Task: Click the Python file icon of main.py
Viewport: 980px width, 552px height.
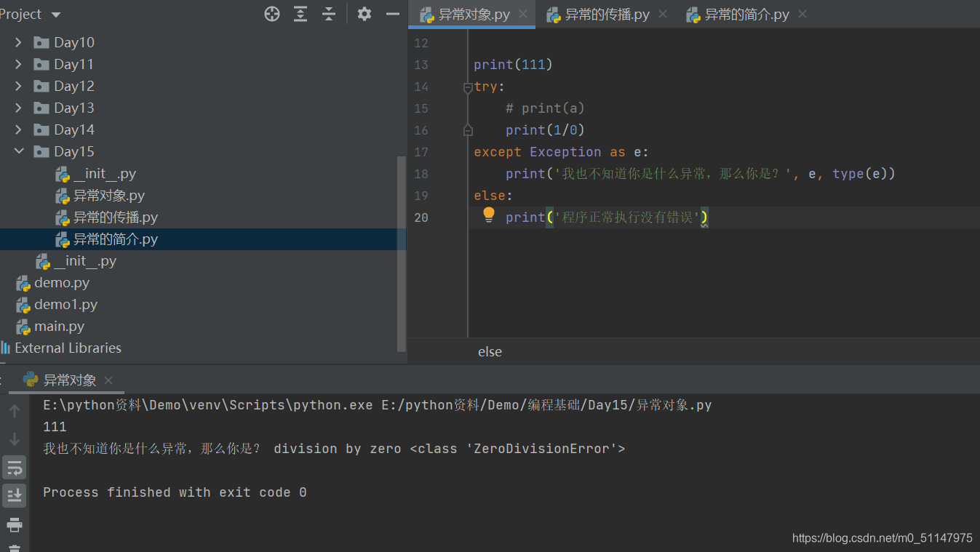Action: [x=23, y=327]
